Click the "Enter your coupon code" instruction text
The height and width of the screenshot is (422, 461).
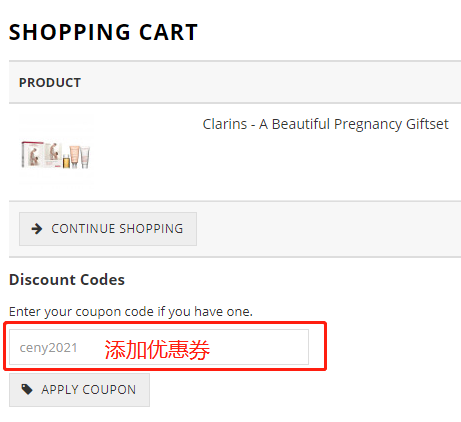click(x=131, y=312)
